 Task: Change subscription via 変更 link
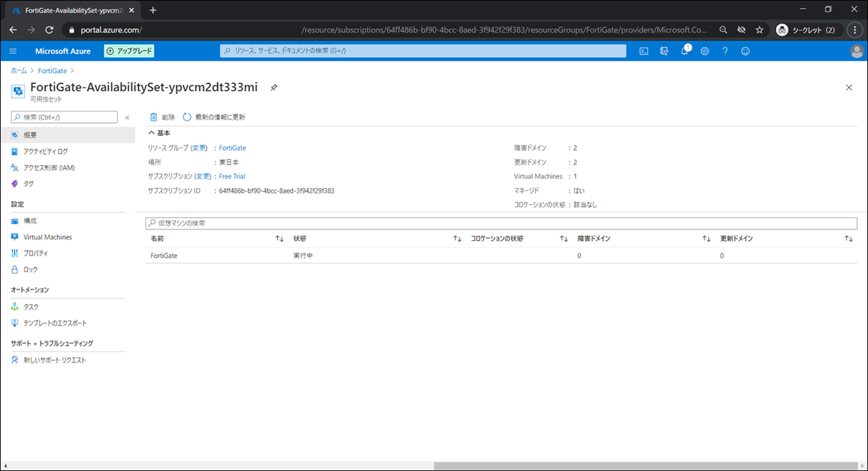203,177
